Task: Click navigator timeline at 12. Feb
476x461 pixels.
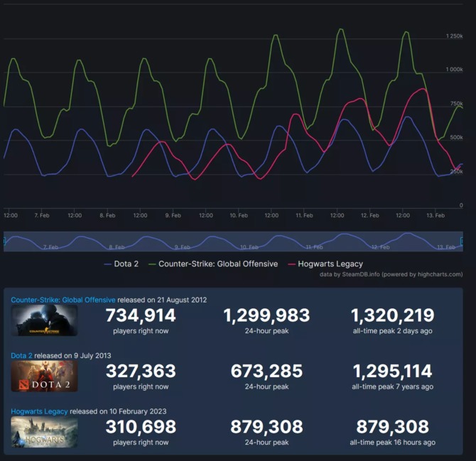Action: click(380, 247)
